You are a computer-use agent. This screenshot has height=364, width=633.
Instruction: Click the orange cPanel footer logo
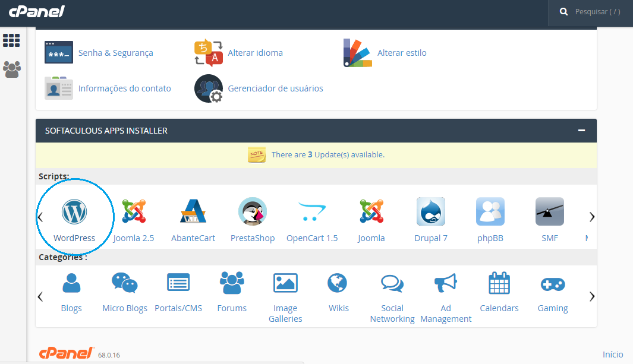point(67,353)
